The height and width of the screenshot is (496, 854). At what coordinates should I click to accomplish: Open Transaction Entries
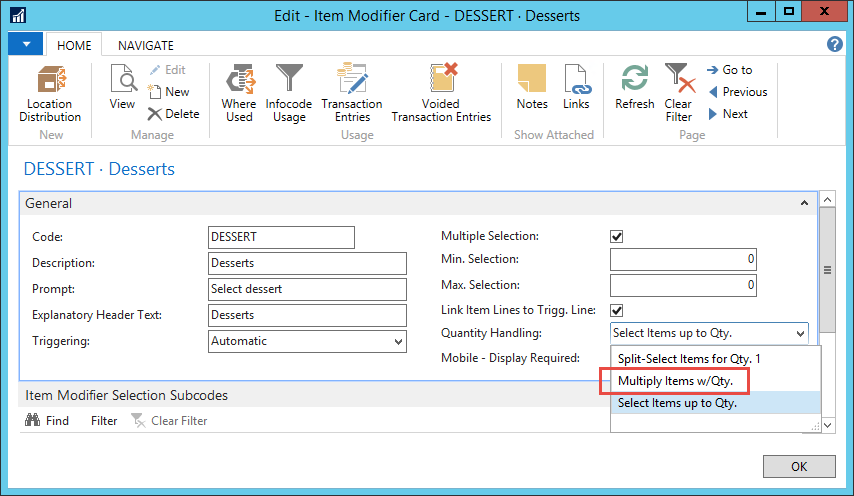coord(352,80)
